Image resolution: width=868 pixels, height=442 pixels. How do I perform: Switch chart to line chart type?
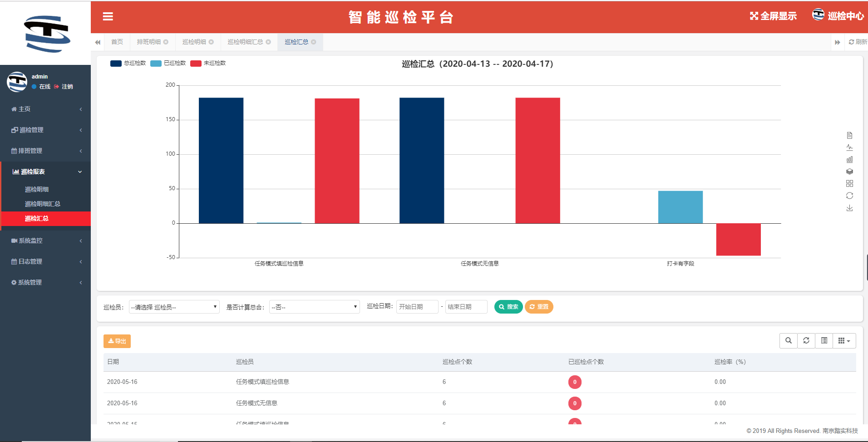[x=850, y=147]
